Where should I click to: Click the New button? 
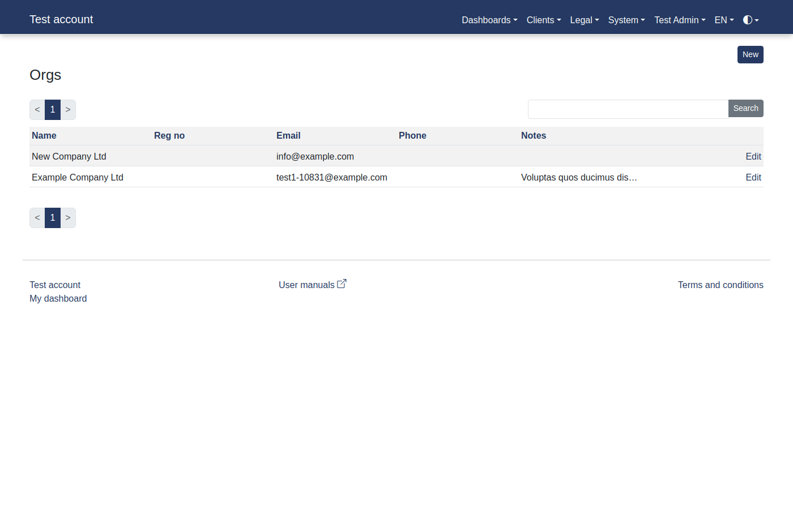(750, 54)
